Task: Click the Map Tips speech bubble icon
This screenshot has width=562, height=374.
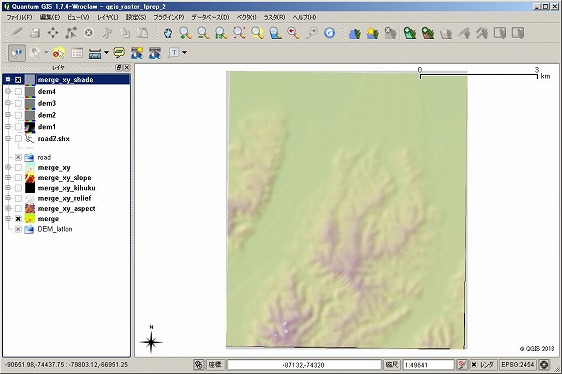Action: coord(119,53)
